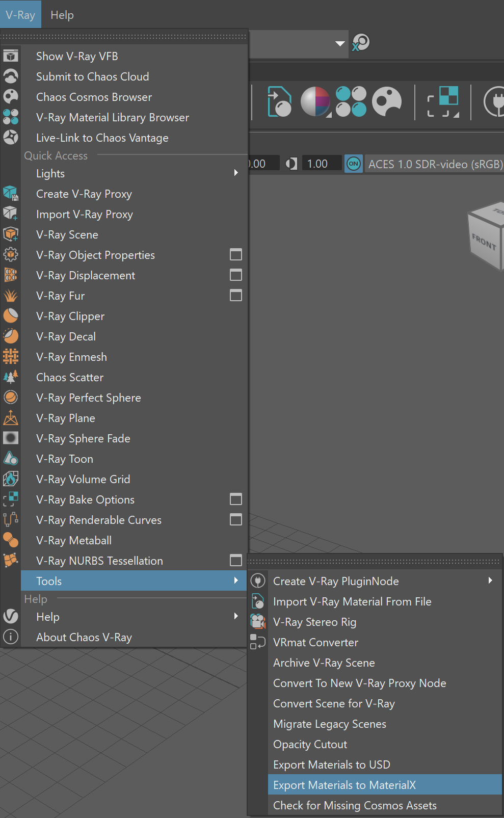Click the V-Ray Decal icon

pos(11,336)
